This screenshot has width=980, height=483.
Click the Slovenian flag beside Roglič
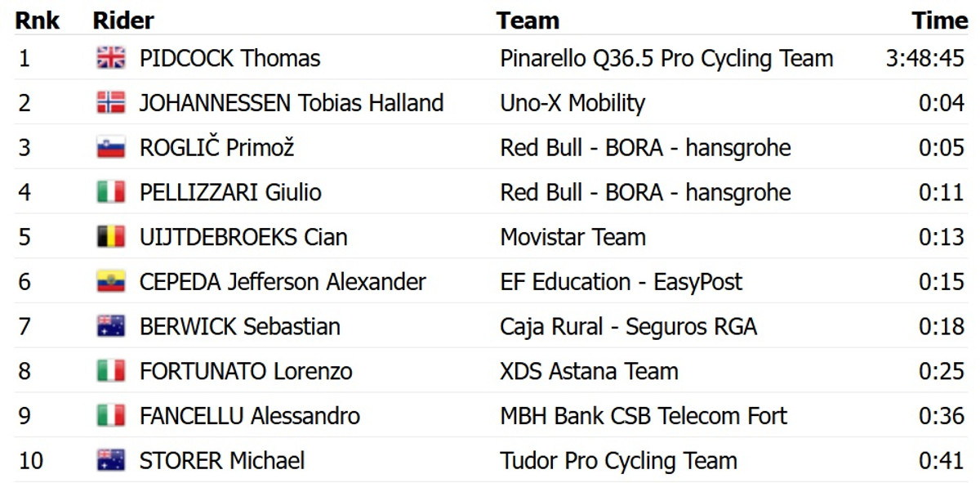[111, 148]
